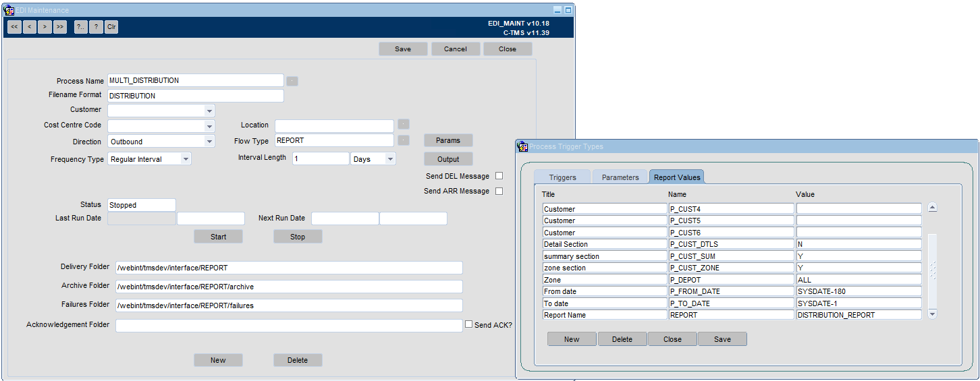Toggle Send DEL Message checkbox
Viewport: 980px width, 381px height.
(x=499, y=176)
